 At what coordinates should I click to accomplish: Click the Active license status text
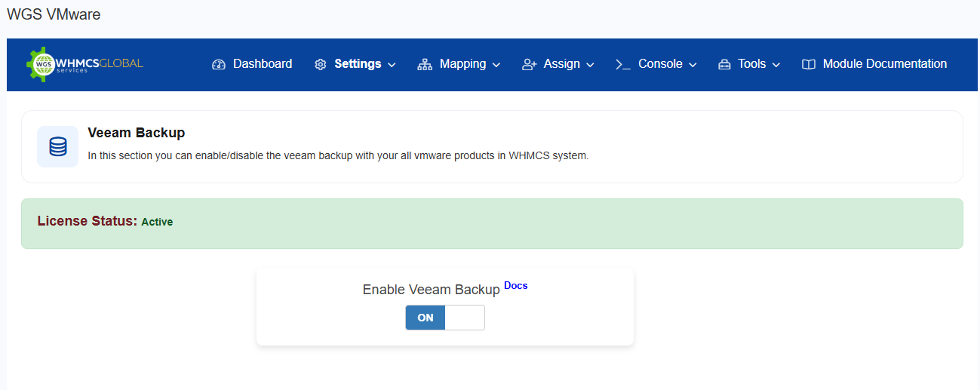157,222
